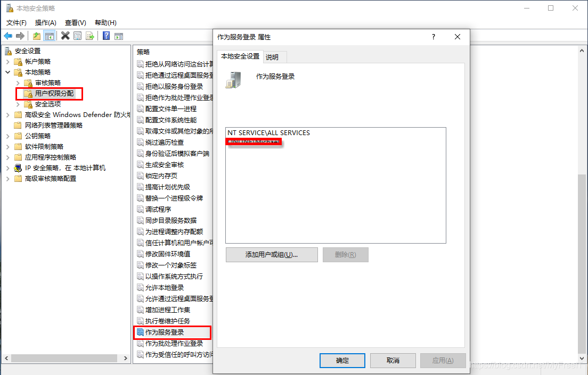The width and height of the screenshot is (588, 375).
Task: Click the up one level folder icon
Action: pyautogui.click(x=37, y=36)
